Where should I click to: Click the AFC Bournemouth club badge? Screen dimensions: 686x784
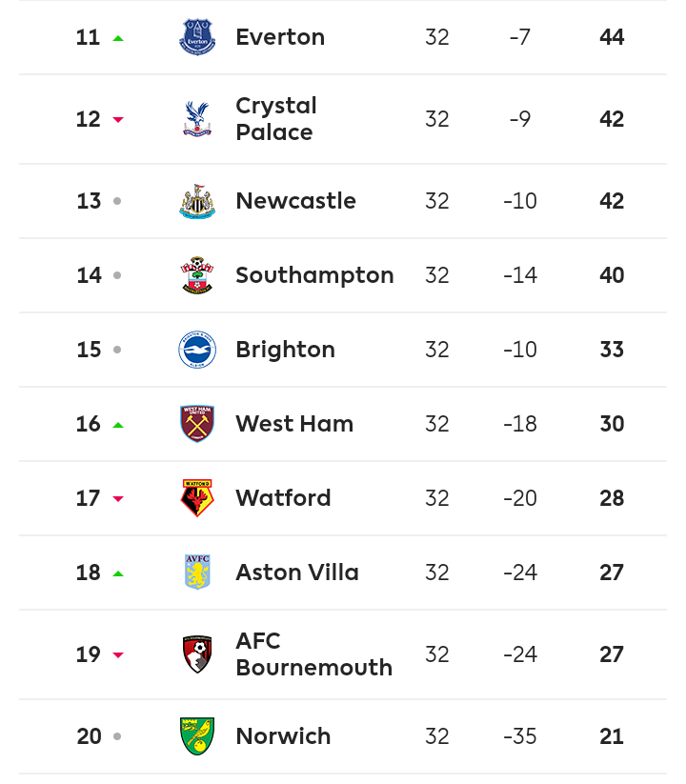tap(197, 654)
